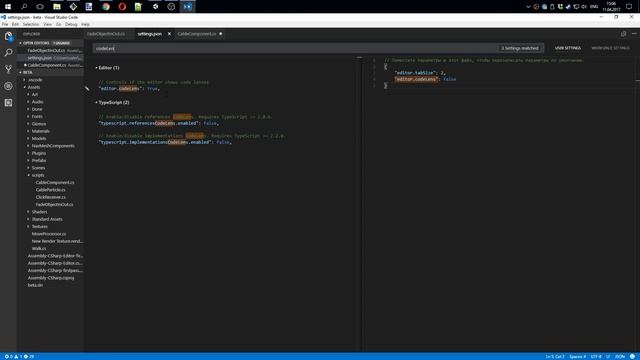640x360 pixels.
Task: Click the feedback smiley in status bar
Action: 632,357
